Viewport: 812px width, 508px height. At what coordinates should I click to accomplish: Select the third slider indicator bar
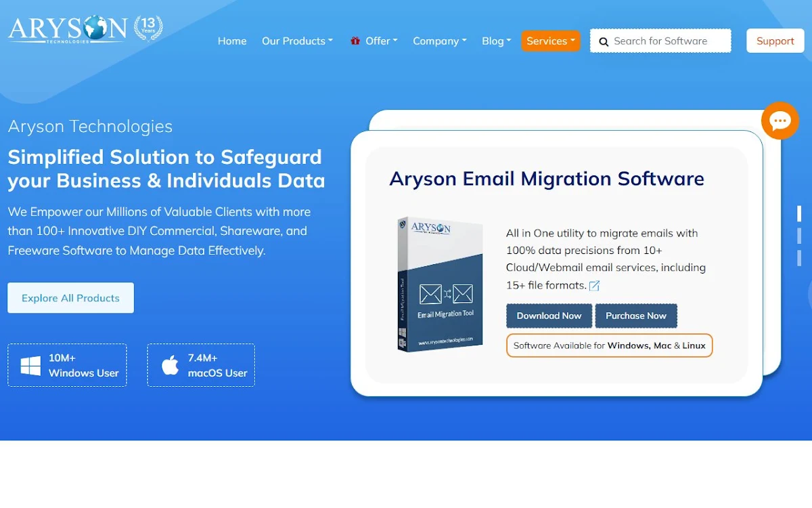799,258
